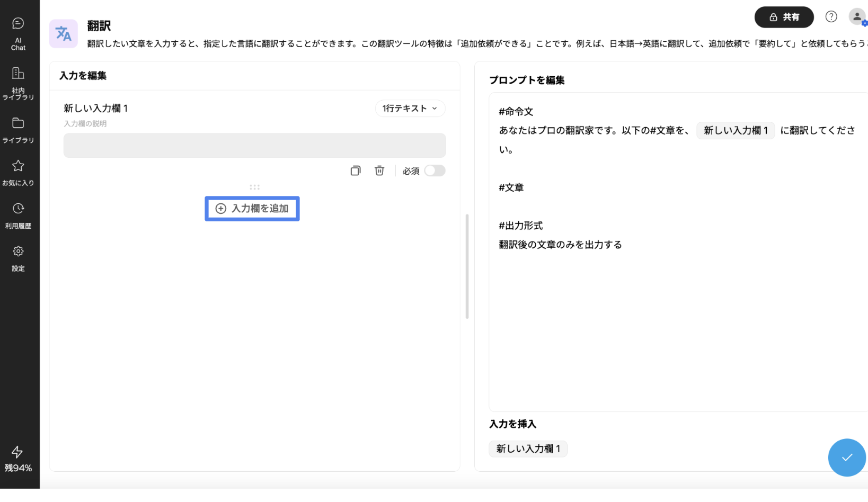Open the user account avatar
Viewport: 868px width, 502px height.
pyautogui.click(x=857, y=17)
